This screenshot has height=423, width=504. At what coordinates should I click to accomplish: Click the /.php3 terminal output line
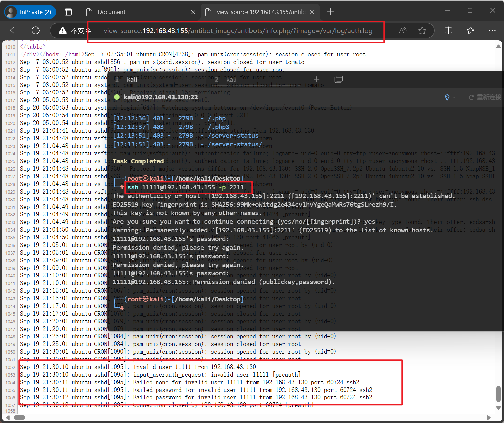pyautogui.click(x=171, y=127)
